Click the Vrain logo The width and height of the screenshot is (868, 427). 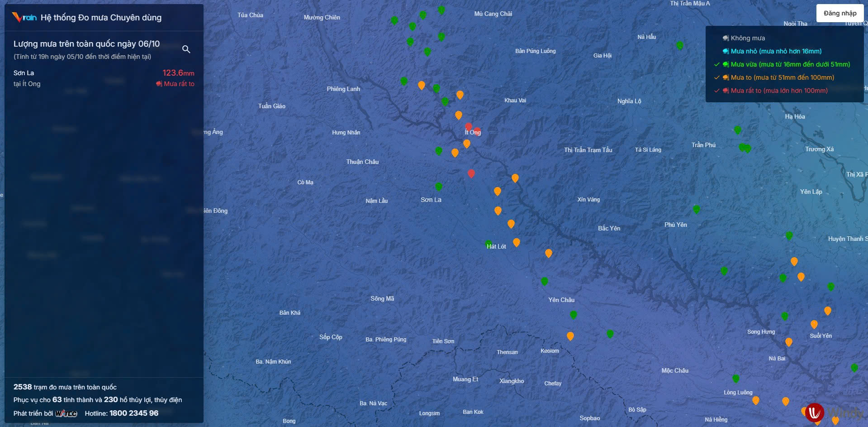click(x=24, y=18)
